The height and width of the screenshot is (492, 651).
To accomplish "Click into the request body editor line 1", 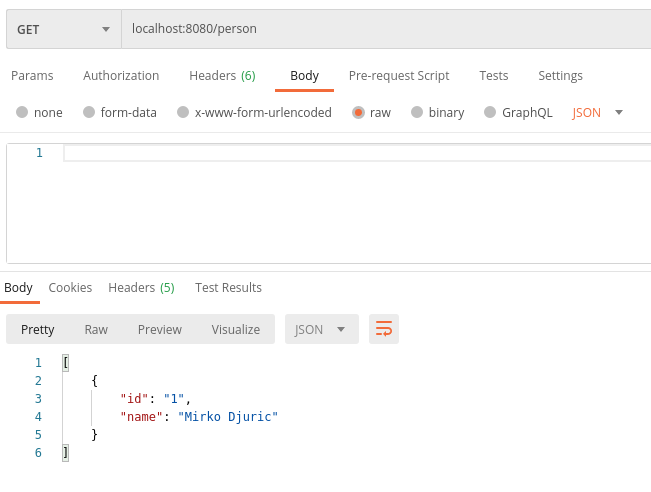I will [357, 153].
